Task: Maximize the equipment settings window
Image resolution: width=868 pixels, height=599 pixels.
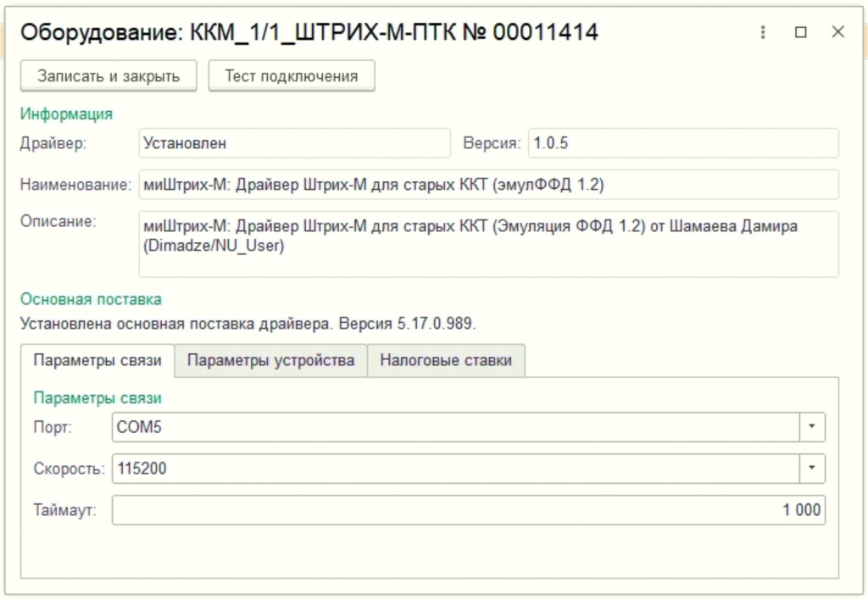Action: (800, 32)
